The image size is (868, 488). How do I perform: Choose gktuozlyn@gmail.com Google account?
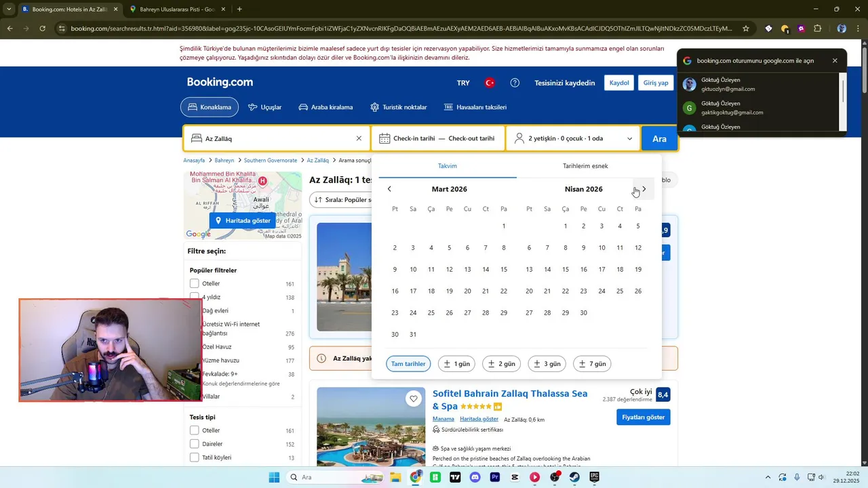click(x=759, y=84)
